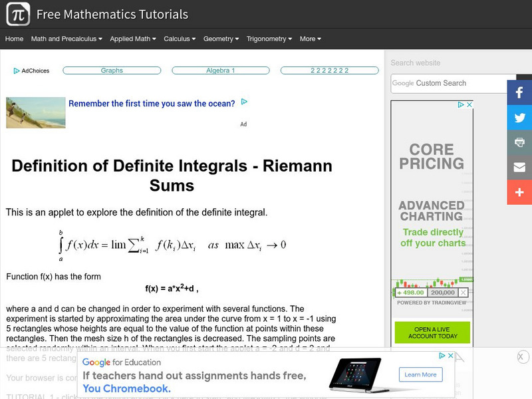Expand Applied Math dropdown menu
Image resolution: width=532 pixels, height=399 pixels.
point(132,39)
